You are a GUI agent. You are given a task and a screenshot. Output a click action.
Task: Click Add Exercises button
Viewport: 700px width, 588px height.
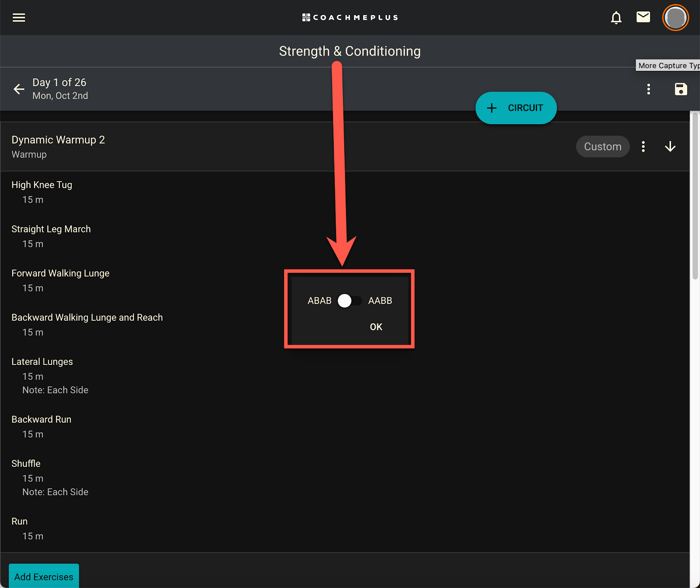[x=44, y=576]
